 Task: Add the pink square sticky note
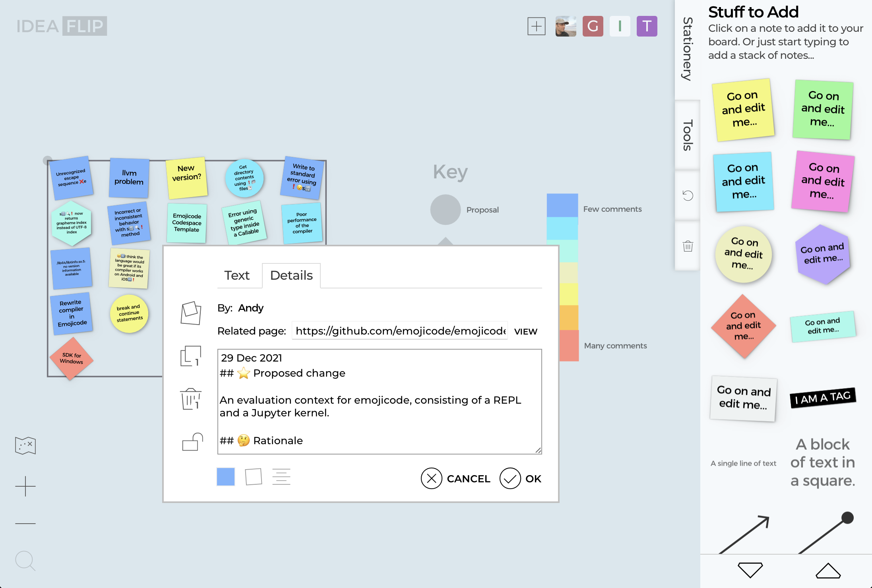click(x=823, y=181)
